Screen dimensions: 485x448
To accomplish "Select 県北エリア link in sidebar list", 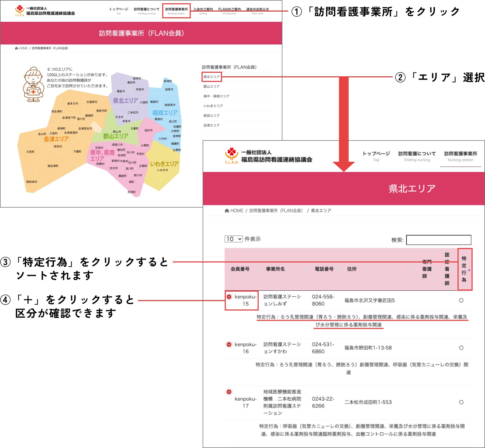I will click(212, 77).
